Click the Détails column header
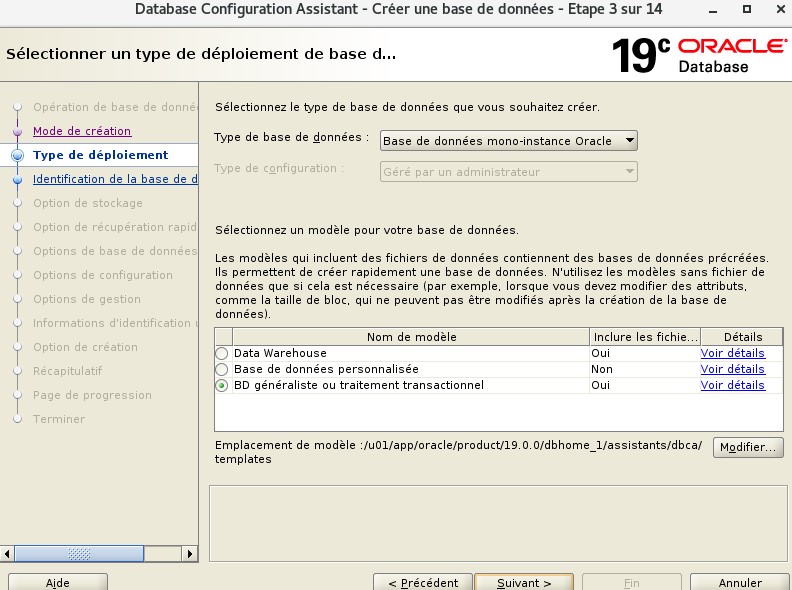The height and width of the screenshot is (590, 792). pyautogui.click(x=742, y=337)
